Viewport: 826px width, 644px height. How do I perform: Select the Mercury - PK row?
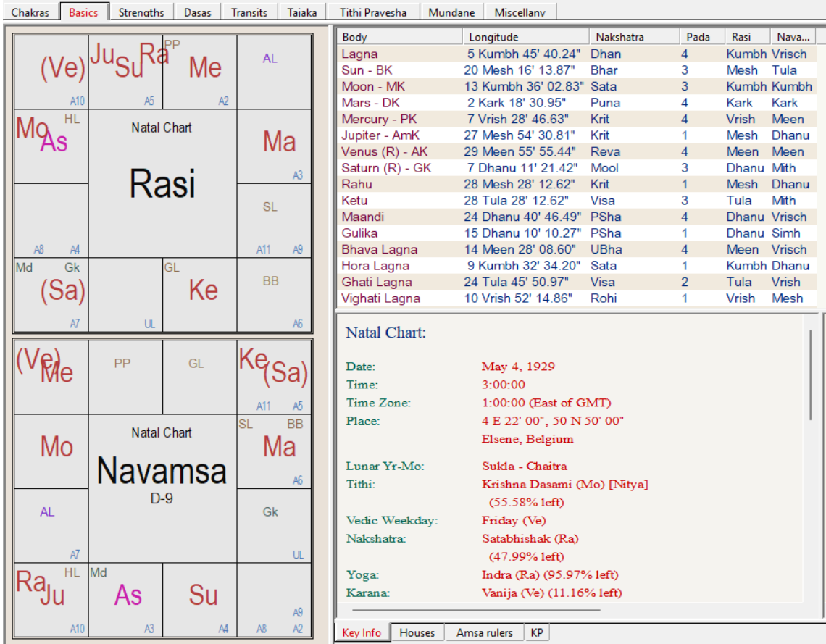577,119
